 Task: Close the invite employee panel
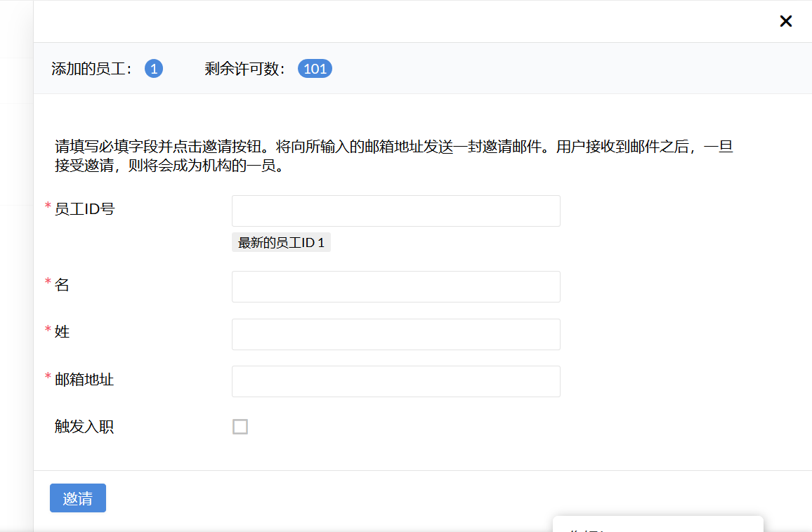(786, 21)
